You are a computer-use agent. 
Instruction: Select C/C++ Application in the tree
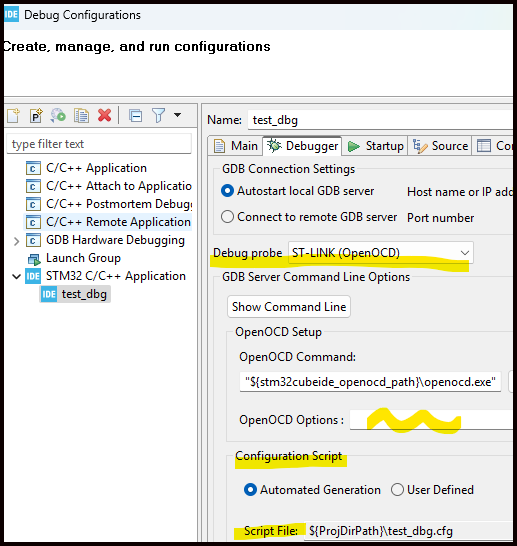pyautogui.click(x=96, y=168)
